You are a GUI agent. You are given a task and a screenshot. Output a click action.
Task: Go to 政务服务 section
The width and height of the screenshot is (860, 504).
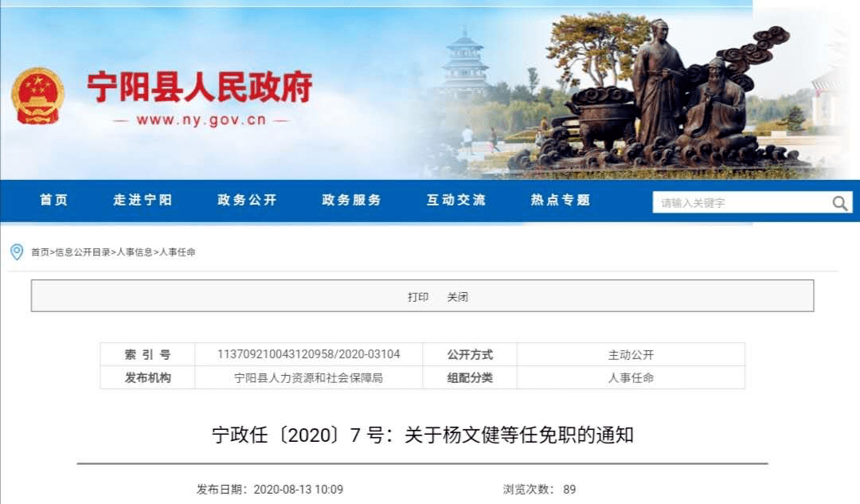click(352, 200)
